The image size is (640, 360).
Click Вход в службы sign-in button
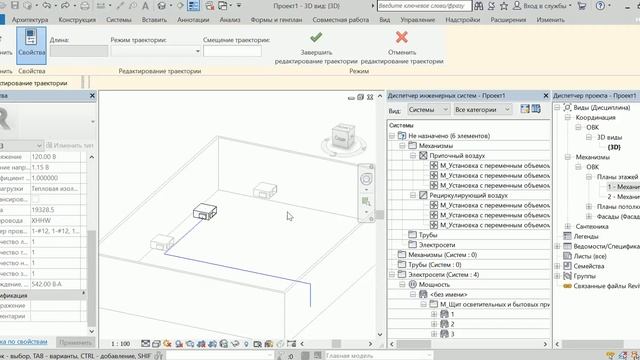click(x=542, y=6)
